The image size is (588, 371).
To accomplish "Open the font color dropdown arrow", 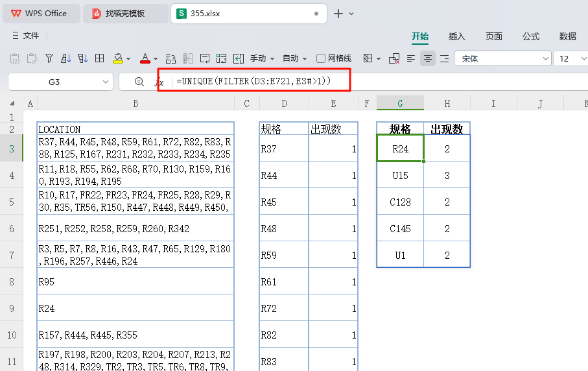I will click(x=156, y=59).
